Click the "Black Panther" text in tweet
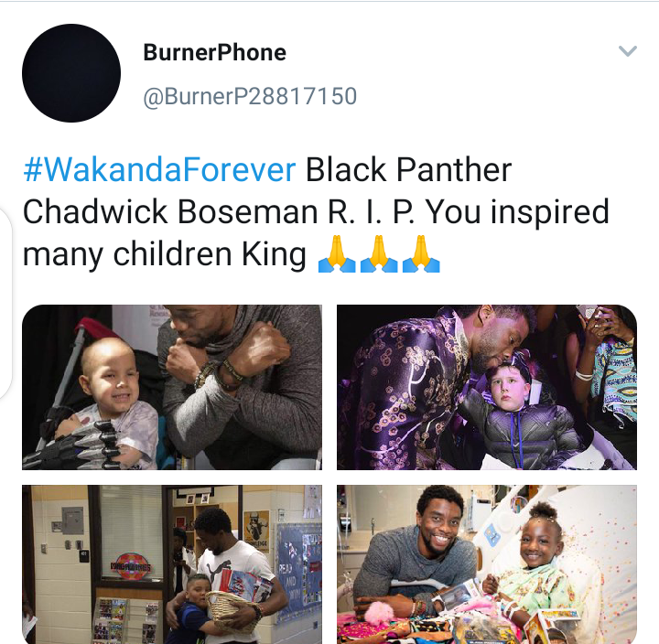Viewport: 659px width, 644px height. pyautogui.click(x=408, y=170)
